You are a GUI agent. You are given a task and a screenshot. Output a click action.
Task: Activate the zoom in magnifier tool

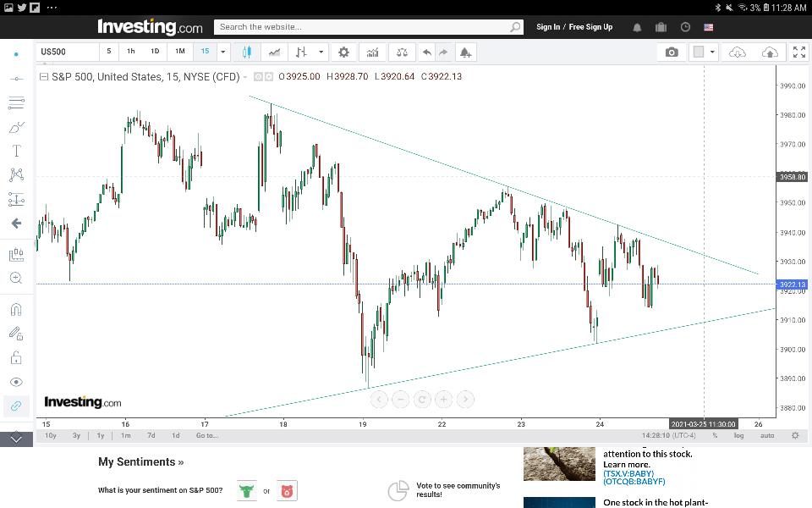click(x=16, y=279)
